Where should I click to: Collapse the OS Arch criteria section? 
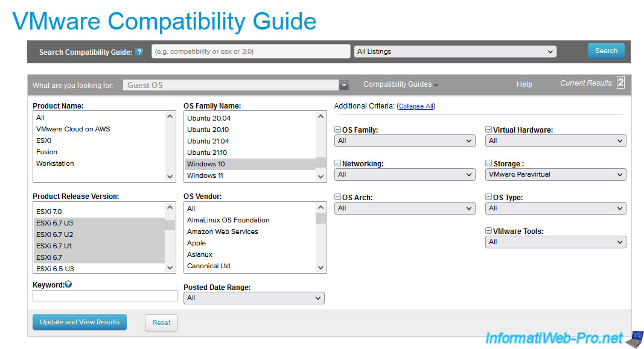[x=337, y=197]
